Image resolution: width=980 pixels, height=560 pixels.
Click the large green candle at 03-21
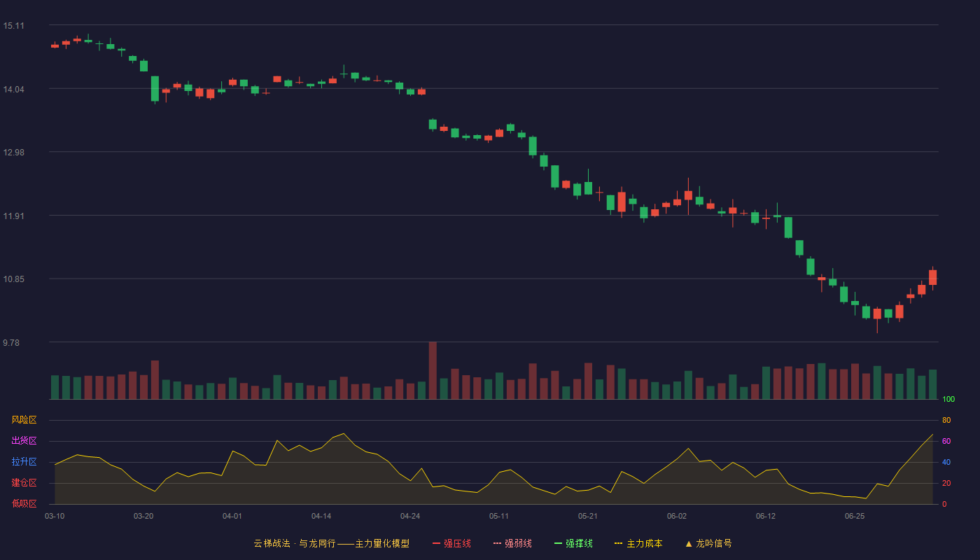155,89
